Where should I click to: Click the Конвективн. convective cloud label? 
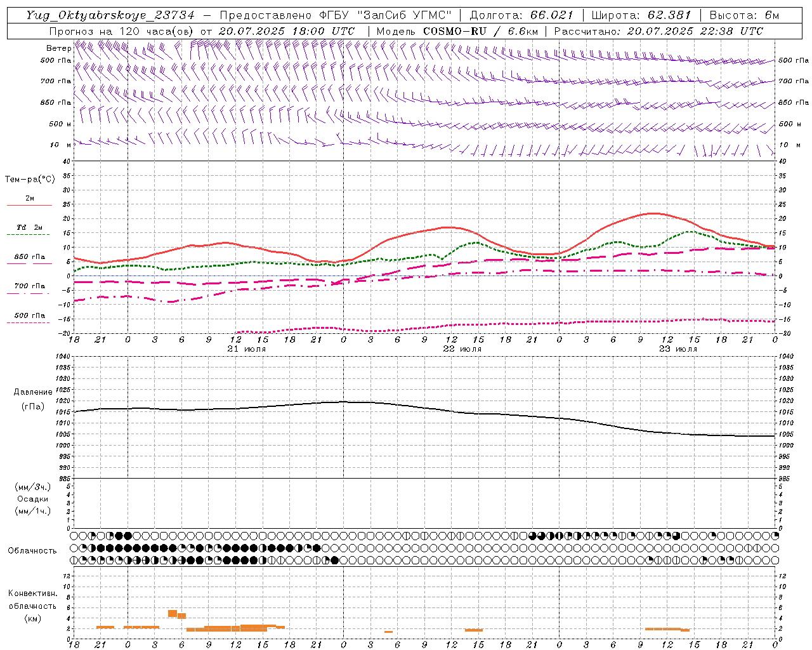[32, 594]
